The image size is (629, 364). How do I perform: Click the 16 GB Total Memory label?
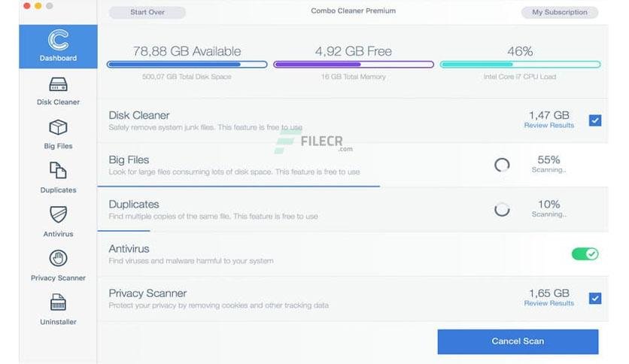(x=354, y=77)
